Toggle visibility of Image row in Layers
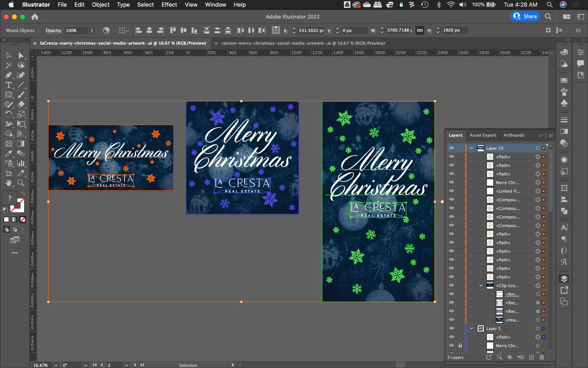Image resolution: width=588 pixels, height=368 pixels. click(451, 320)
